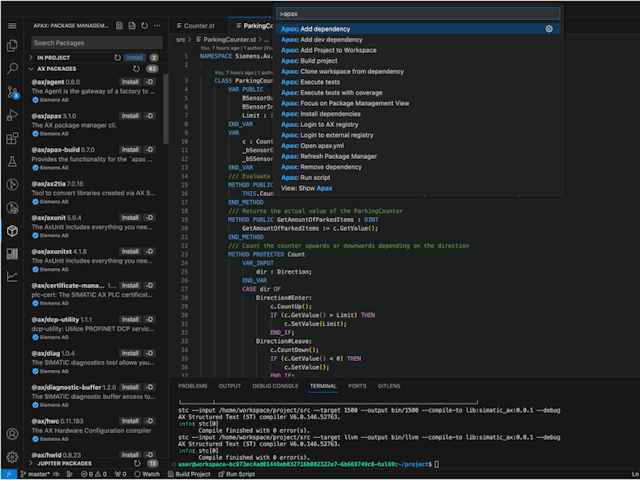
Task: Choose Apax: Run script command
Action: (418, 178)
